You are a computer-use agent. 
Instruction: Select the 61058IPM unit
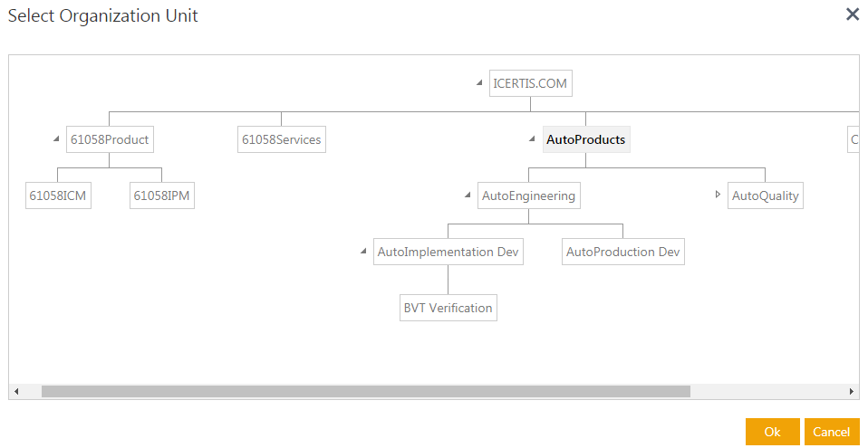[x=162, y=196]
